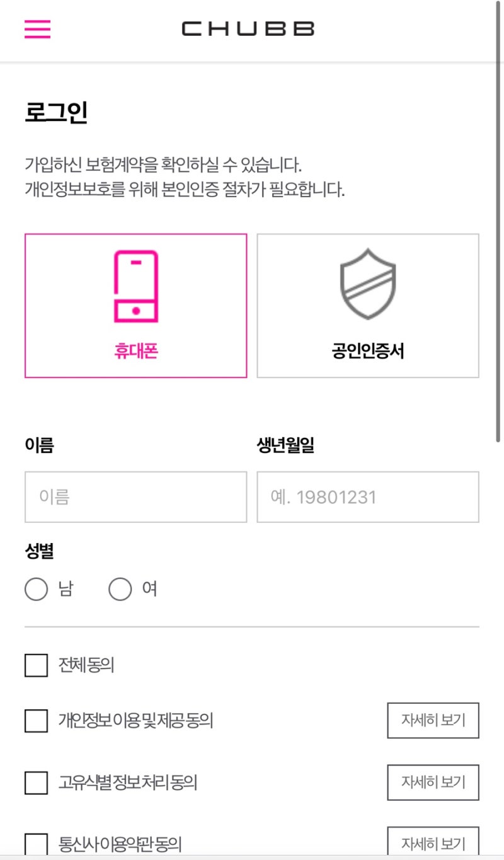This screenshot has width=504, height=860.
Task: Click the 전체 동의 label text
Action: [86, 665]
